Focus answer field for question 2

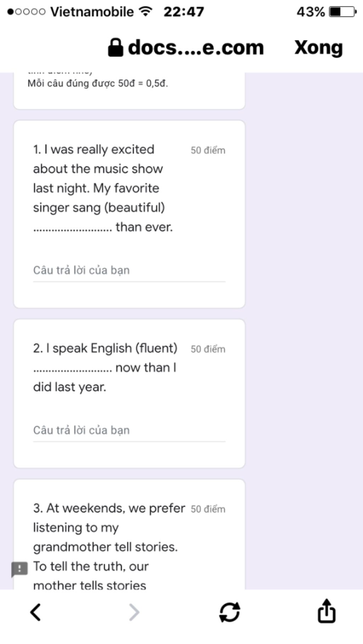tap(129, 431)
